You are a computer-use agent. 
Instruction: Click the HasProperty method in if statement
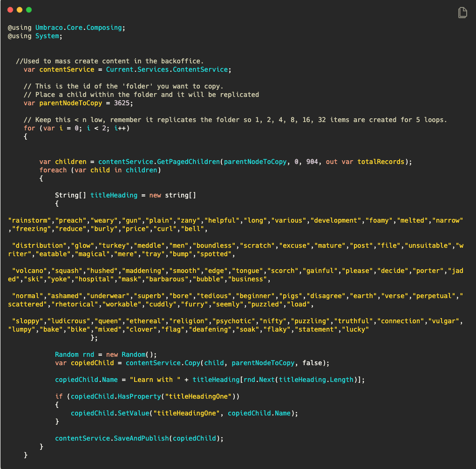point(136,396)
